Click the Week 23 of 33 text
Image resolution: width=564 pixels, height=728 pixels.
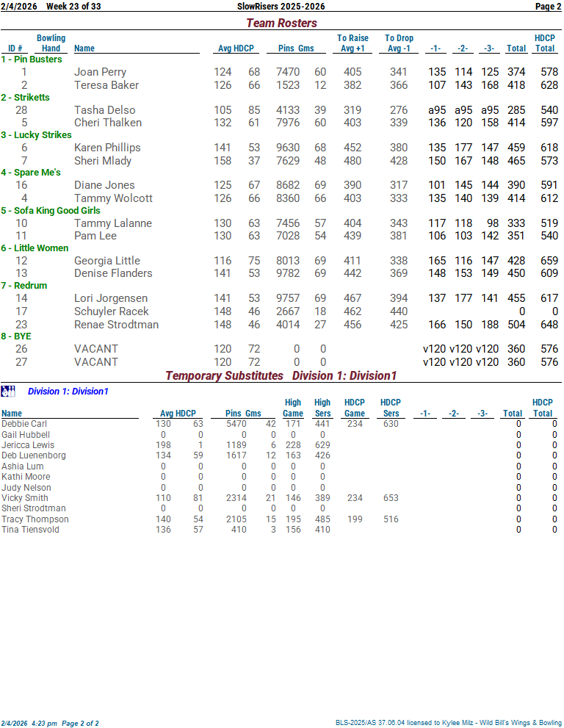[73, 7]
